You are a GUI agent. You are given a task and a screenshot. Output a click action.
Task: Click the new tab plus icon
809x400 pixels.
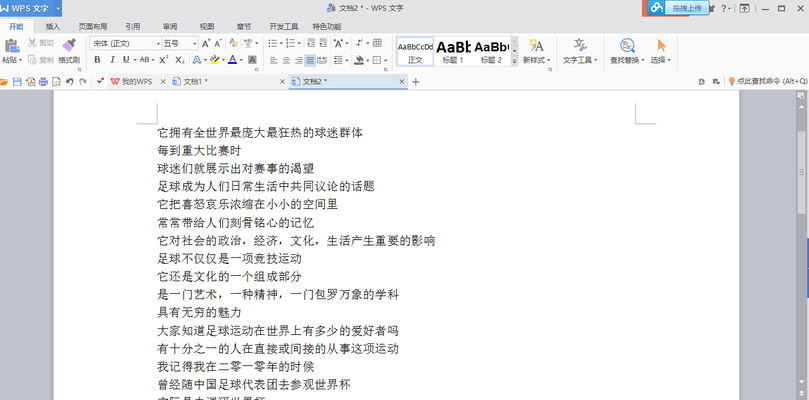pos(416,82)
